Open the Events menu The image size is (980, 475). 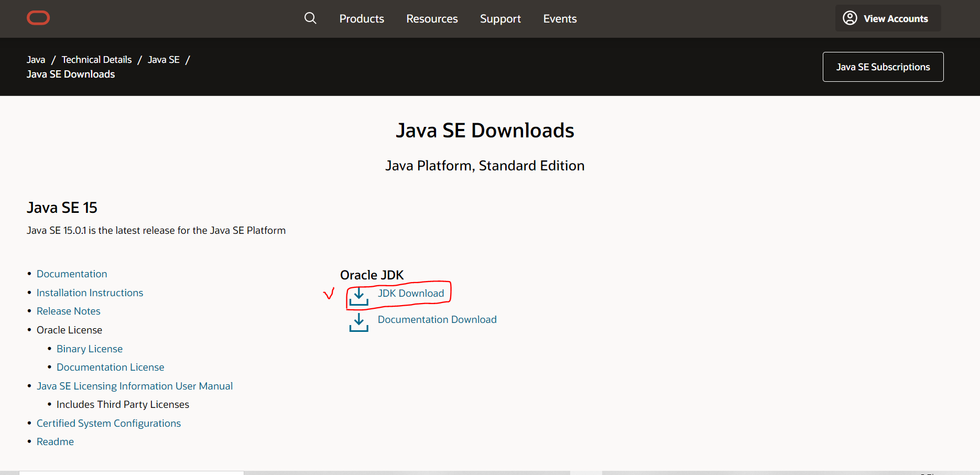click(560, 19)
